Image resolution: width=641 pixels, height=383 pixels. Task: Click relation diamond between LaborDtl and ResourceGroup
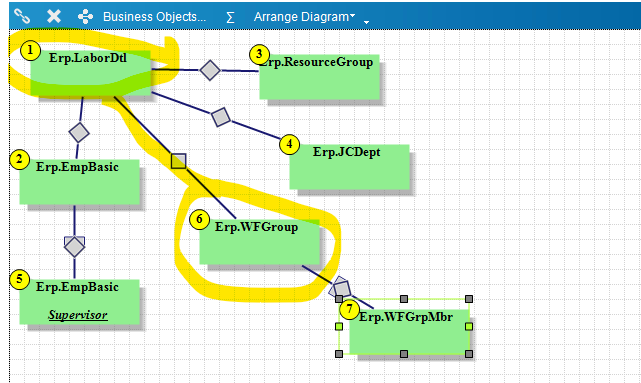click(210, 70)
